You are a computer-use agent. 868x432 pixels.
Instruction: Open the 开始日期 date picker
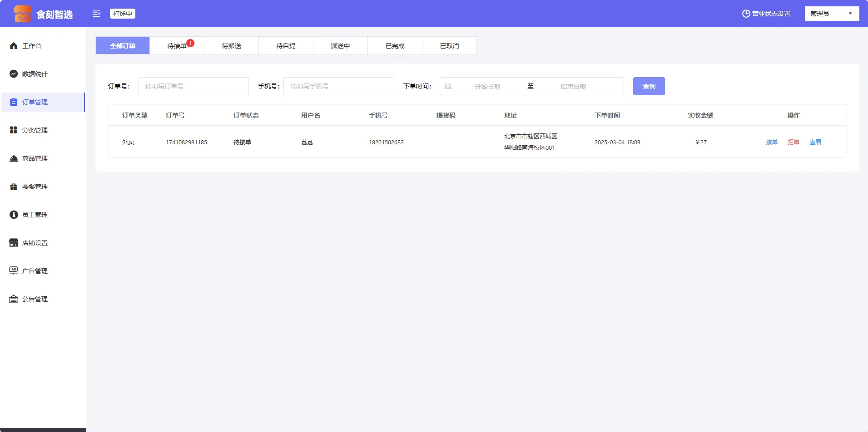487,86
